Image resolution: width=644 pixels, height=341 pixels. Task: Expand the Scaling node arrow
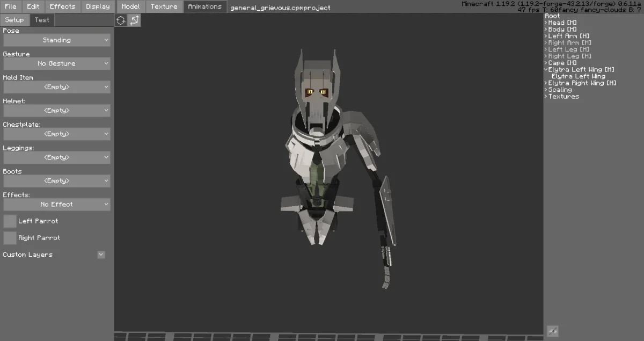coord(546,90)
